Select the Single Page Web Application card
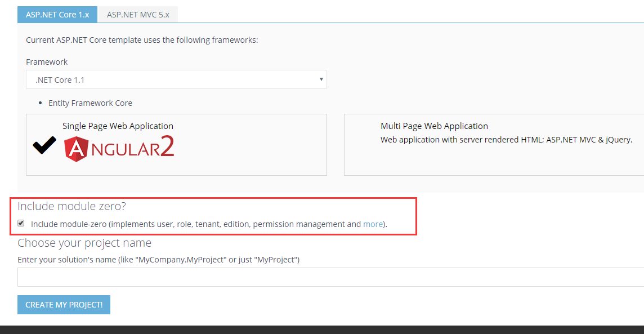 pos(176,145)
